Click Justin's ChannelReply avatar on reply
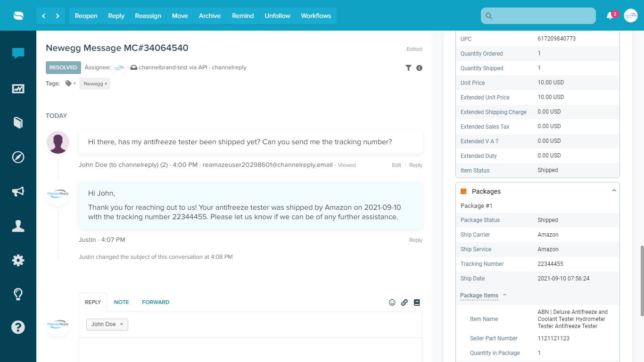This screenshot has height=362, width=644. tap(58, 194)
